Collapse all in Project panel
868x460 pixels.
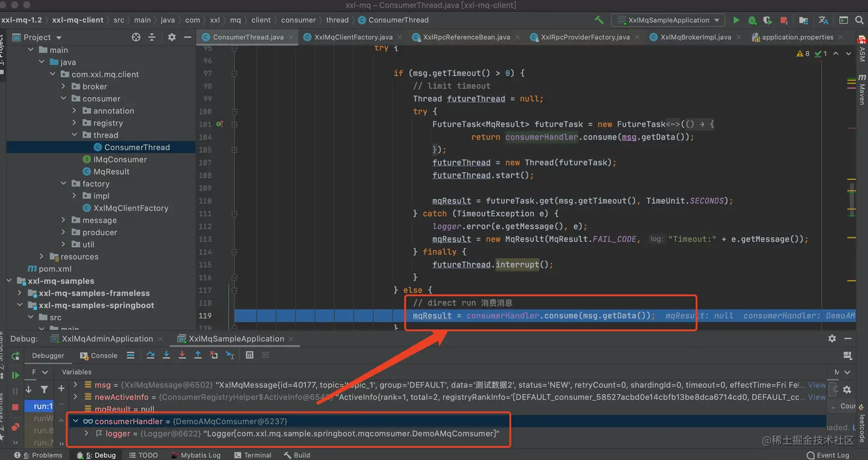pyautogui.click(x=152, y=37)
